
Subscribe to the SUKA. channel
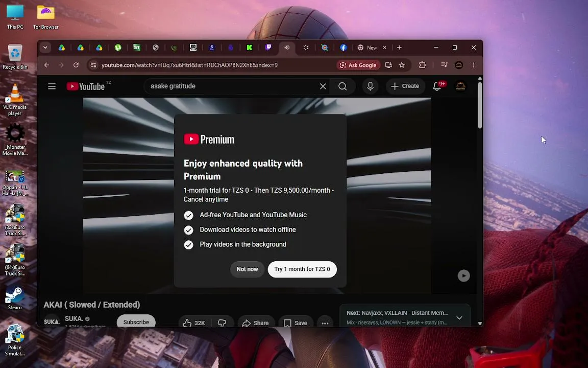(x=136, y=321)
